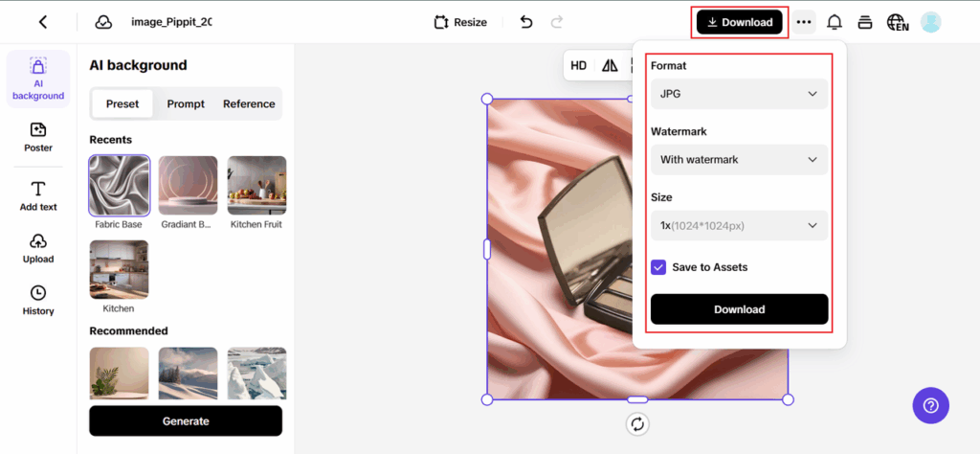Screen dimensions: 980x454
Task: Click the Generate button
Action: pyautogui.click(x=186, y=421)
